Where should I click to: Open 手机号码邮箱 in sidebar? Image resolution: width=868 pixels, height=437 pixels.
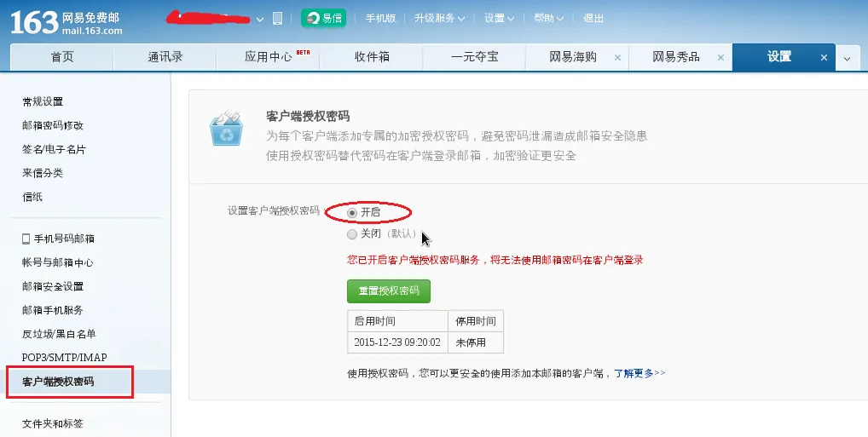64,239
